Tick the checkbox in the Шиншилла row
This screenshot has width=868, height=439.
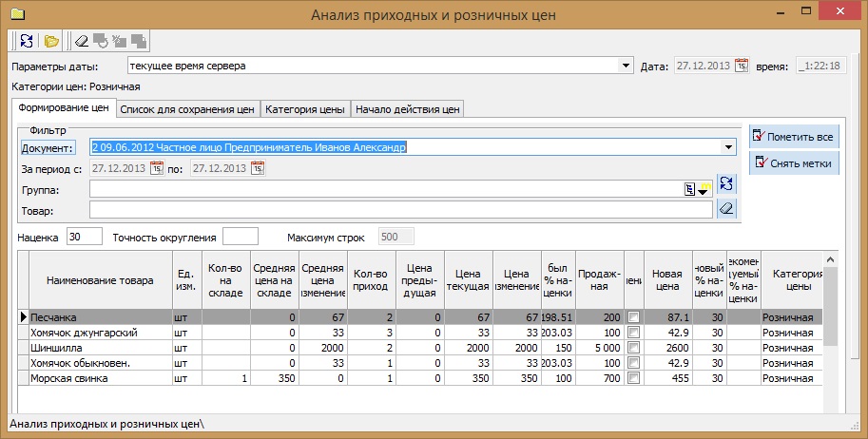(634, 348)
